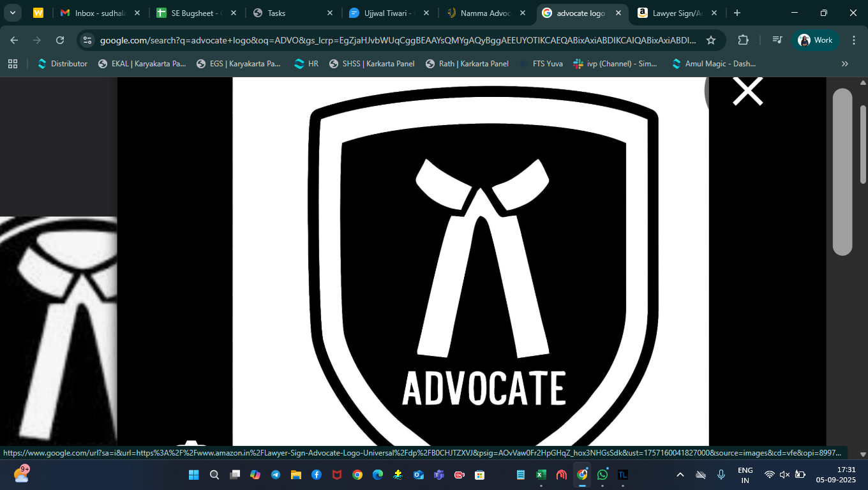Open the Chrome Extensions puzzle icon
Image resolution: width=868 pixels, height=490 pixels.
[x=743, y=40]
